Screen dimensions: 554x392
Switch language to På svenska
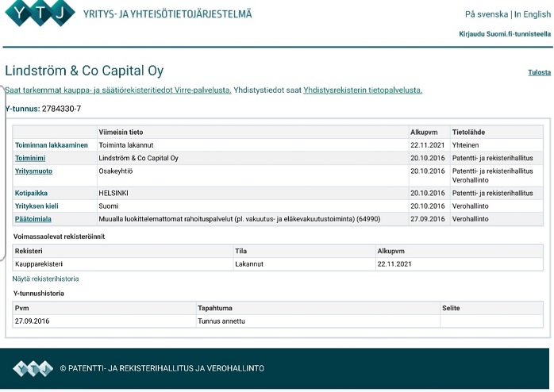(487, 14)
